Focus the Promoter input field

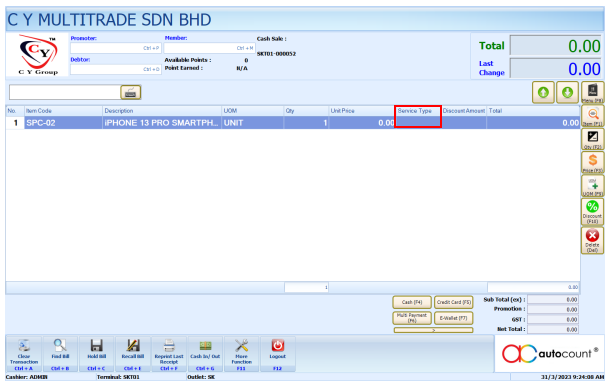[116, 48]
